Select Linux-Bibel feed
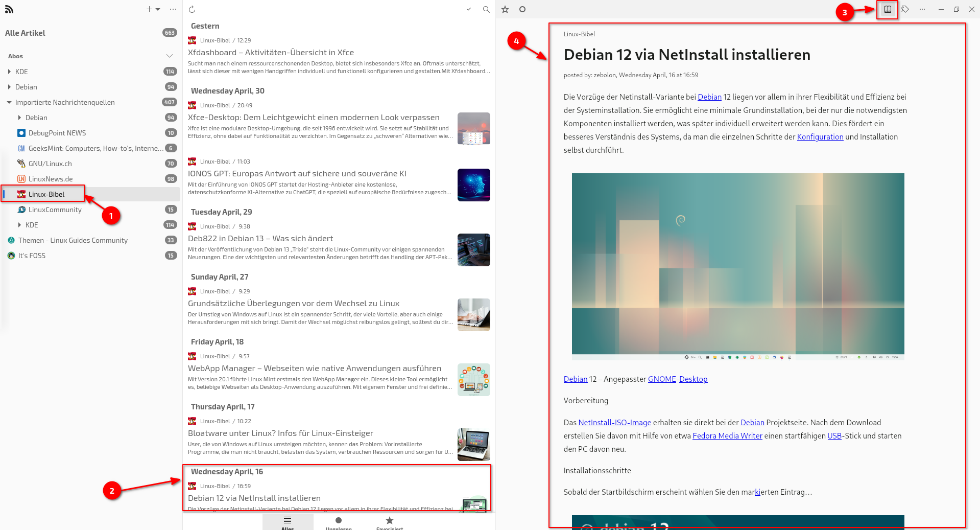Image resolution: width=980 pixels, height=530 pixels. coord(91,194)
